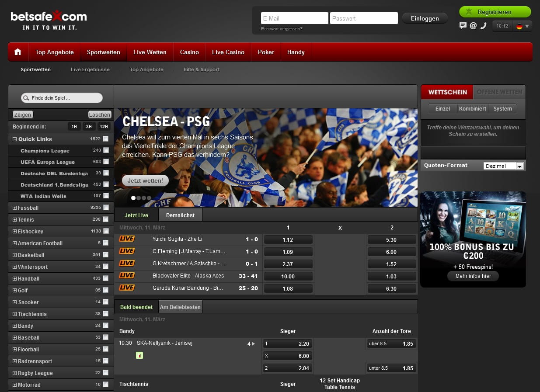Pick odds 1.12 for Yuichi Sugita
The width and height of the screenshot is (540, 392).
pos(288,239)
